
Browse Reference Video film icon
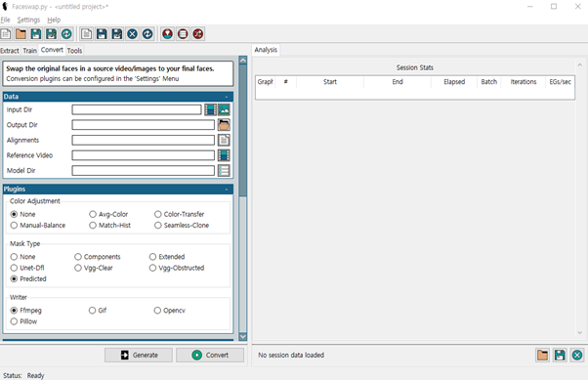click(x=224, y=155)
